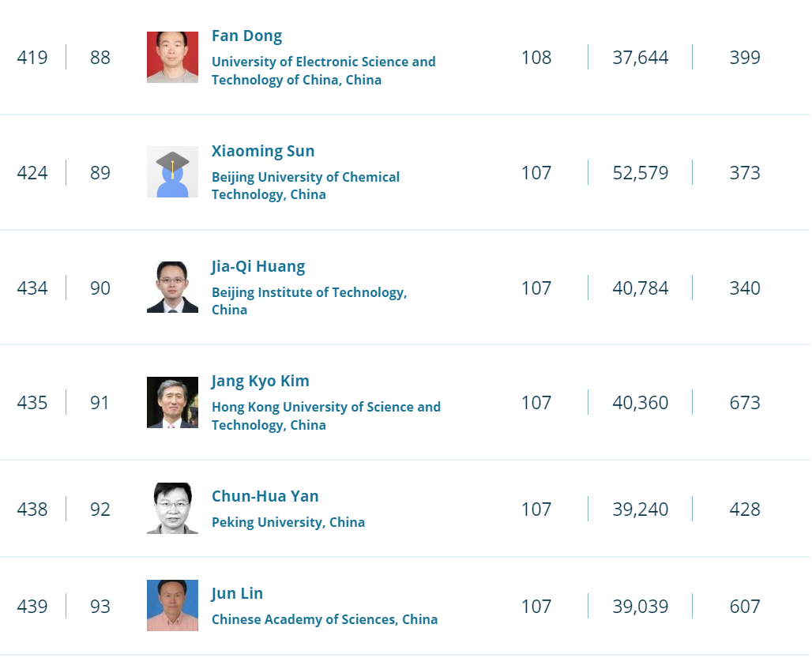The width and height of the screenshot is (812, 658).
Task: Open the Xiaoming Sun name link
Action: tap(263, 152)
